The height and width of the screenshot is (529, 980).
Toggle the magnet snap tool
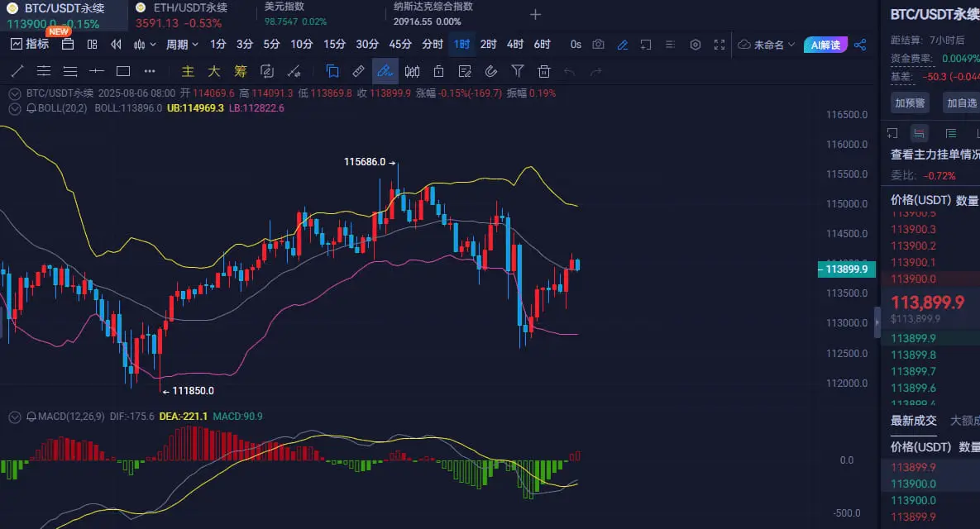click(x=491, y=71)
